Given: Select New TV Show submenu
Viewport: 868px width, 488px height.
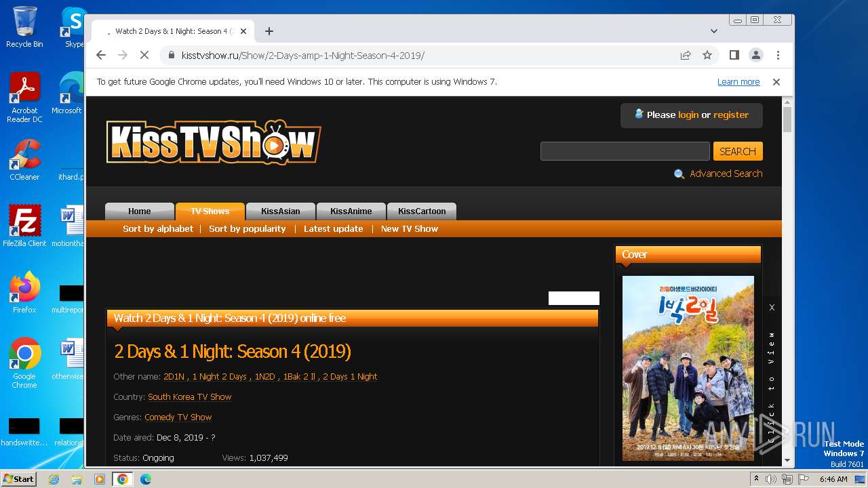Looking at the screenshot, I should 410,228.
